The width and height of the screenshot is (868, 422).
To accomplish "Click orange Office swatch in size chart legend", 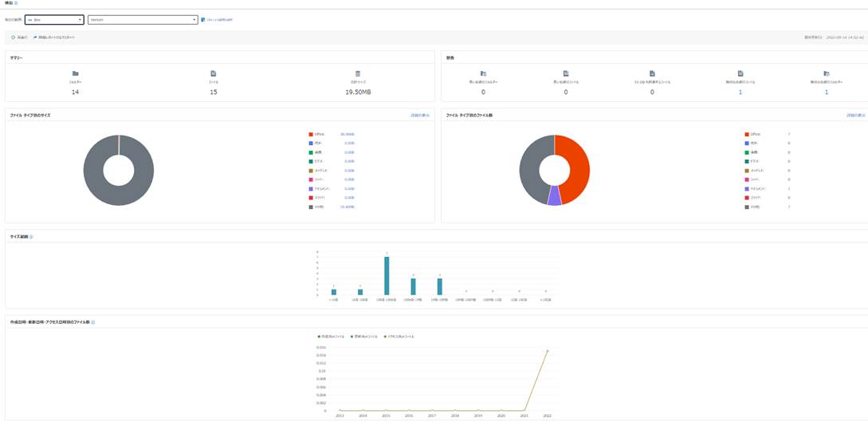I will [x=311, y=134].
